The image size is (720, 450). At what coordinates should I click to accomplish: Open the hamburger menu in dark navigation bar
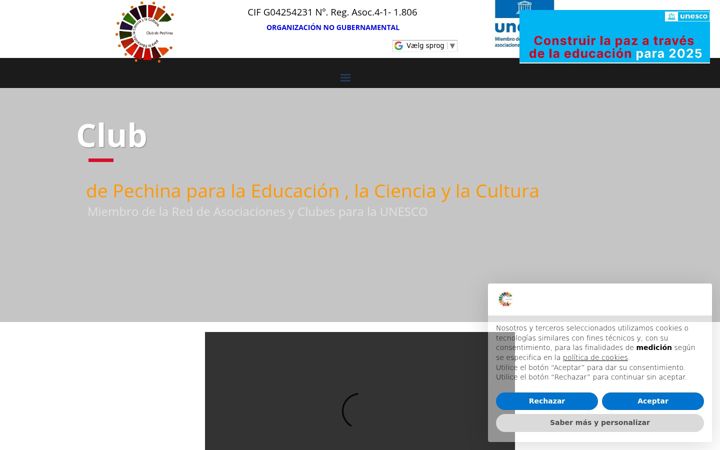[x=345, y=78]
